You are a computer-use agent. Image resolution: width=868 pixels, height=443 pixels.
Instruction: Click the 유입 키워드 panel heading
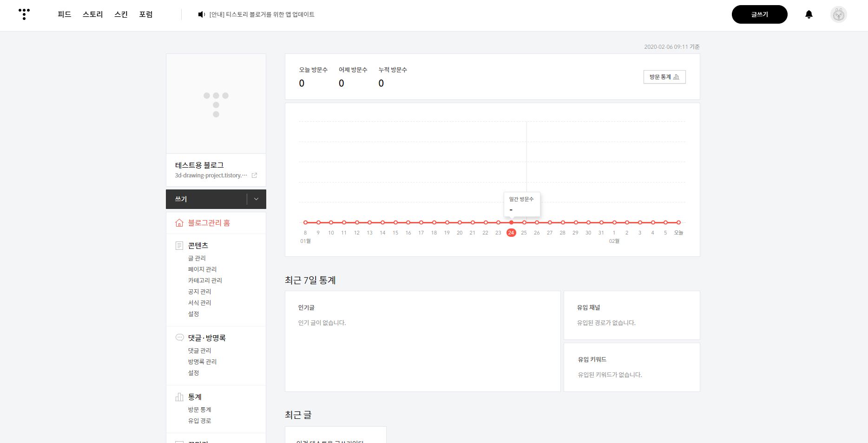[x=592, y=360]
